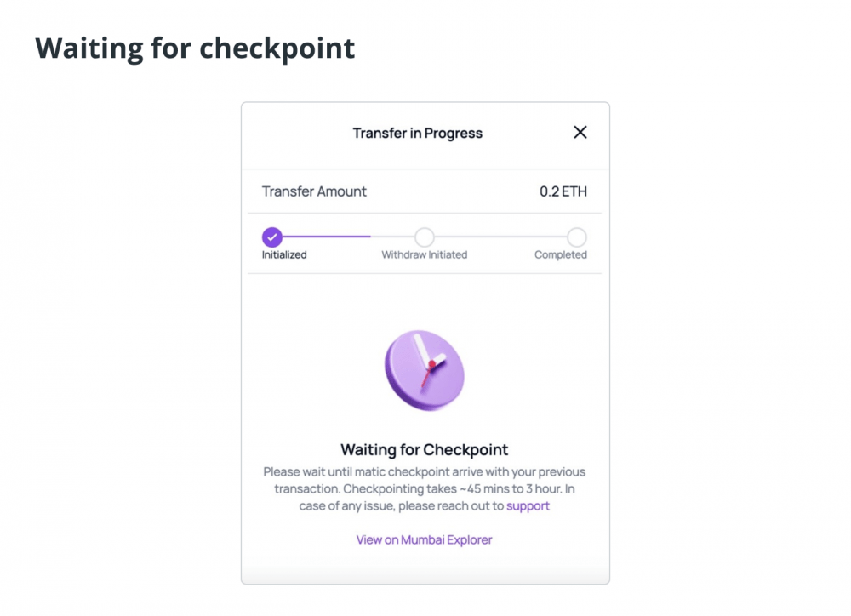Click the Withdraw Initiated step label
The height and width of the screenshot is (616, 851).
point(425,254)
